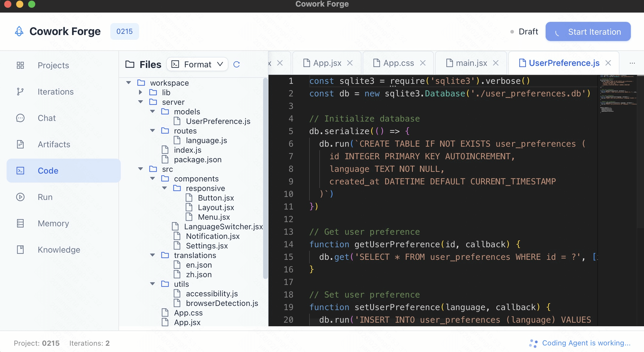Open the Iterations panel

point(55,92)
